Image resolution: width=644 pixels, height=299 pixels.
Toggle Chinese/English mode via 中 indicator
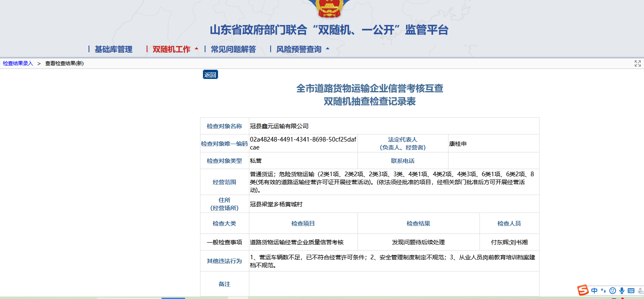pyautogui.click(x=594, y=291)
